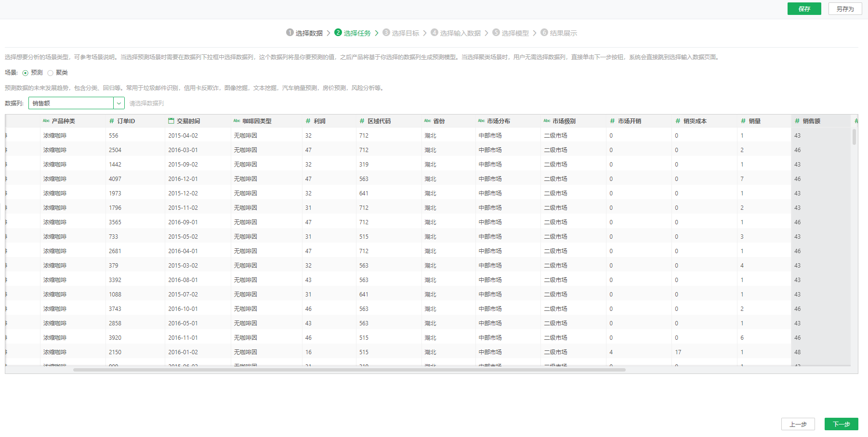Open the 数据列 dropdown list

coord(119,103)
